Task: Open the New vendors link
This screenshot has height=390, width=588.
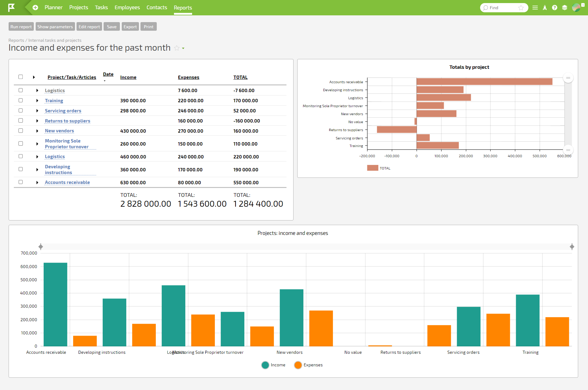Action: 59,131
